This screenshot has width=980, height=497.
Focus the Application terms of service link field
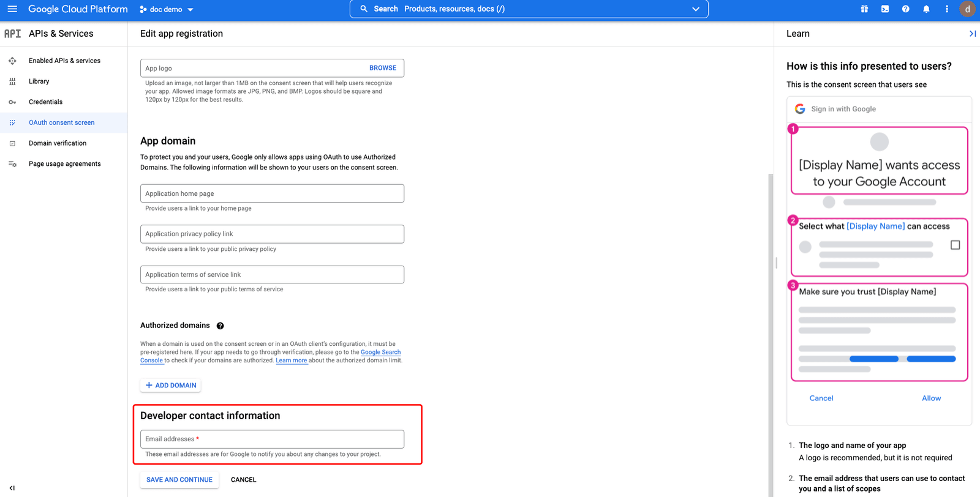click(x=272, y=274)
